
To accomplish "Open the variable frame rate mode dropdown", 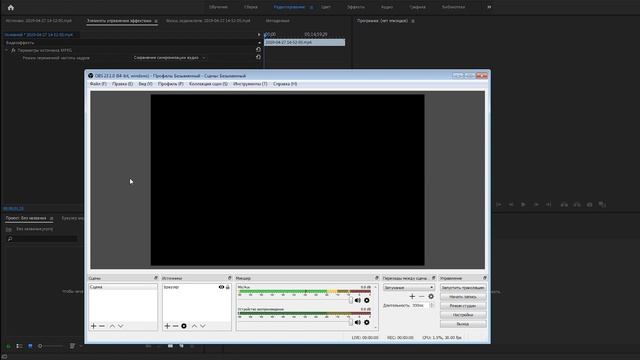I will pyautogui.click(x=169, y=58).
